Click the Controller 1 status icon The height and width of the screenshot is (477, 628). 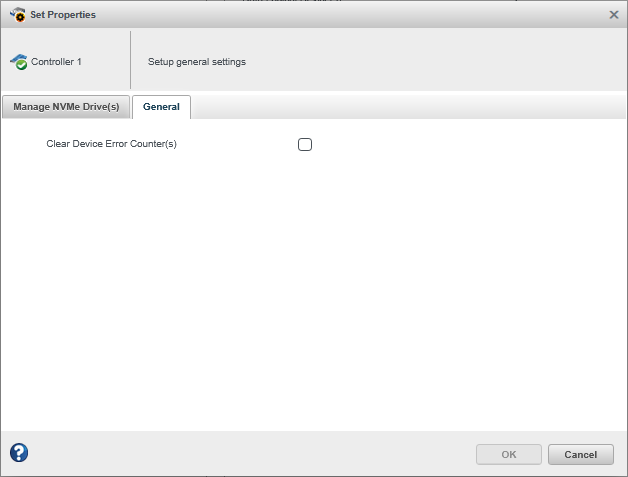(x=18, y=61)
